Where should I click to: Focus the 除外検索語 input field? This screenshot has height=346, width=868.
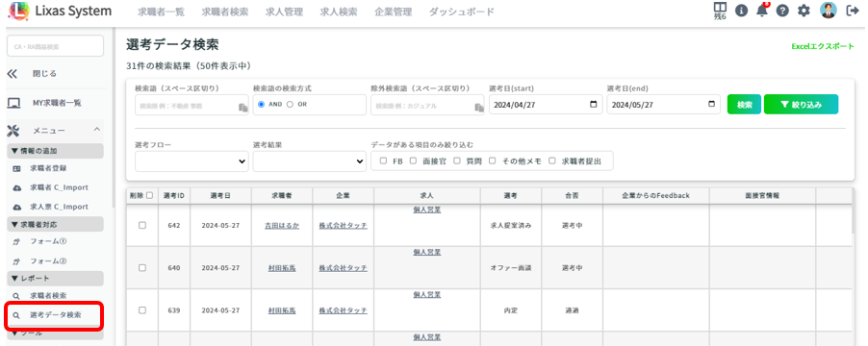[x=427, y=105]
